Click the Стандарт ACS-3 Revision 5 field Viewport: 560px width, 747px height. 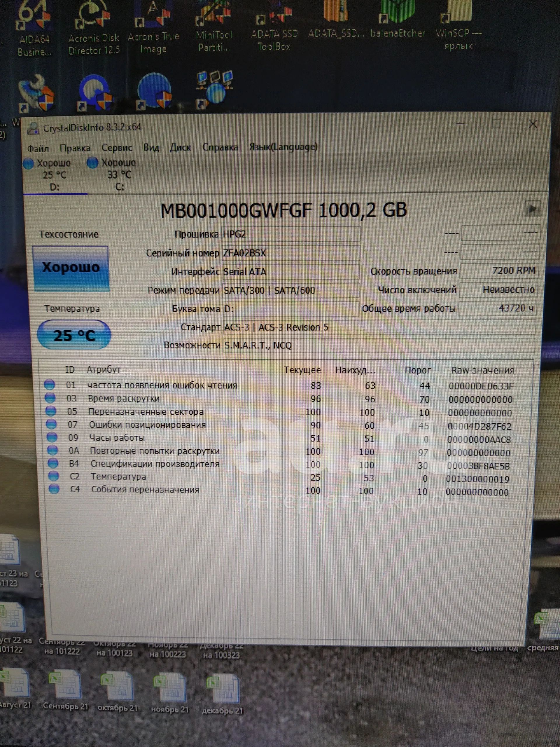(x=379, y=327)
